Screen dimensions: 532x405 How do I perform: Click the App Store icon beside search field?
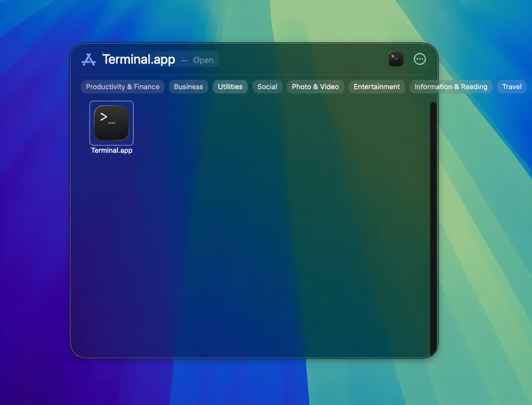pyautogui.click(x=89, y=60)
